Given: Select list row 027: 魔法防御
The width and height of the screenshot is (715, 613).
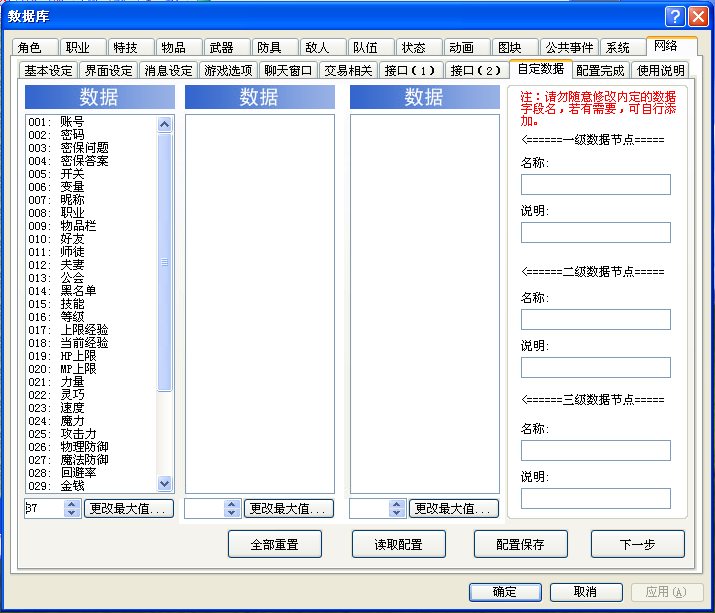Looking at the screenshot, I should pyautogui.click(x=91, y=460).
